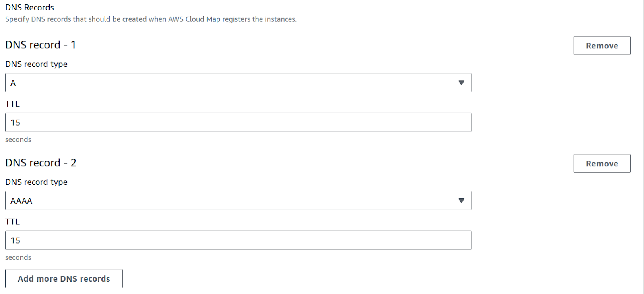The image size is (644, 294).
Task: Select the TTL field of DNS record 2
Action: click(237, 240)
